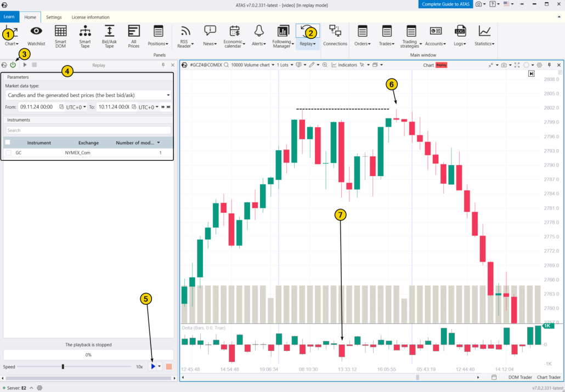Open the License information tab

coord(91,17)
